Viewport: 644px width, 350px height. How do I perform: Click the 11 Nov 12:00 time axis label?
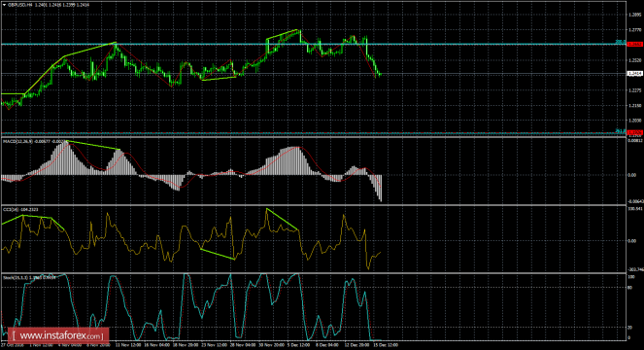click(128, 345)
